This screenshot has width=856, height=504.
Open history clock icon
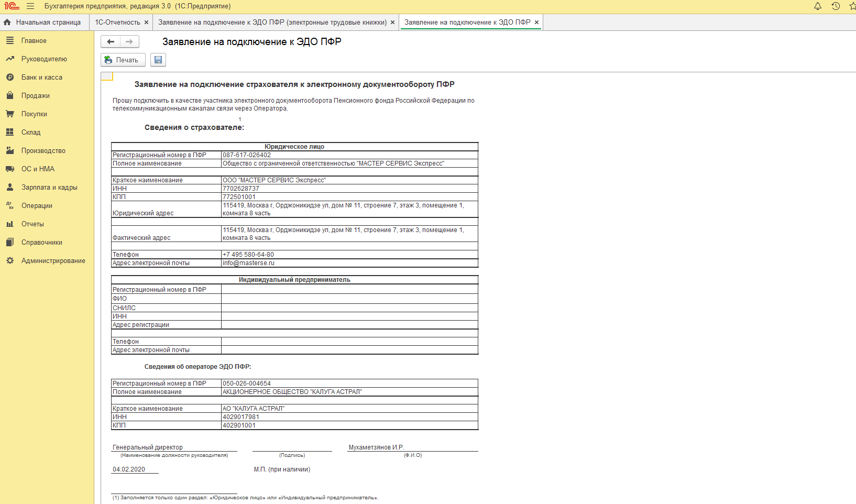click(836, 6)
